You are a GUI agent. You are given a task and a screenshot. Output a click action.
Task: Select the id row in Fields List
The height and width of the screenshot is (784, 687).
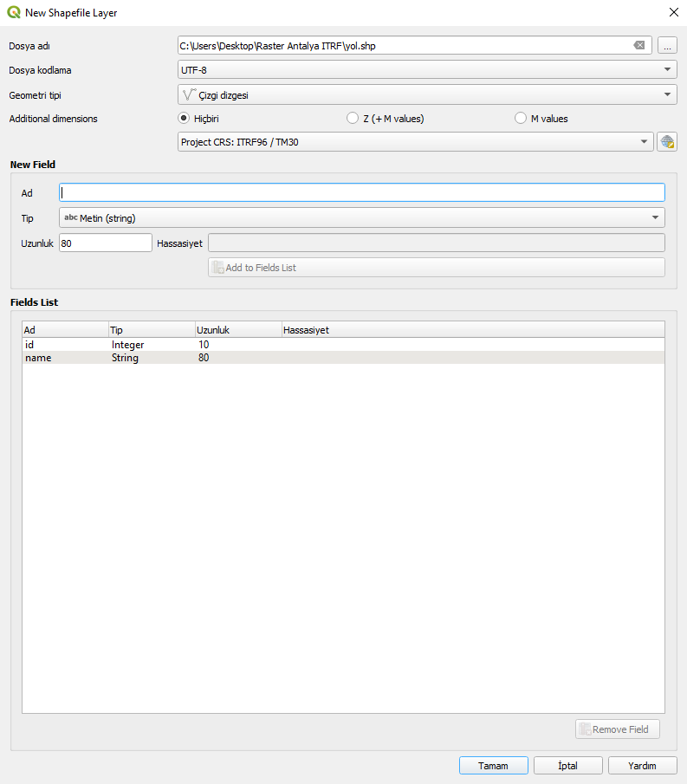point(343,345)
